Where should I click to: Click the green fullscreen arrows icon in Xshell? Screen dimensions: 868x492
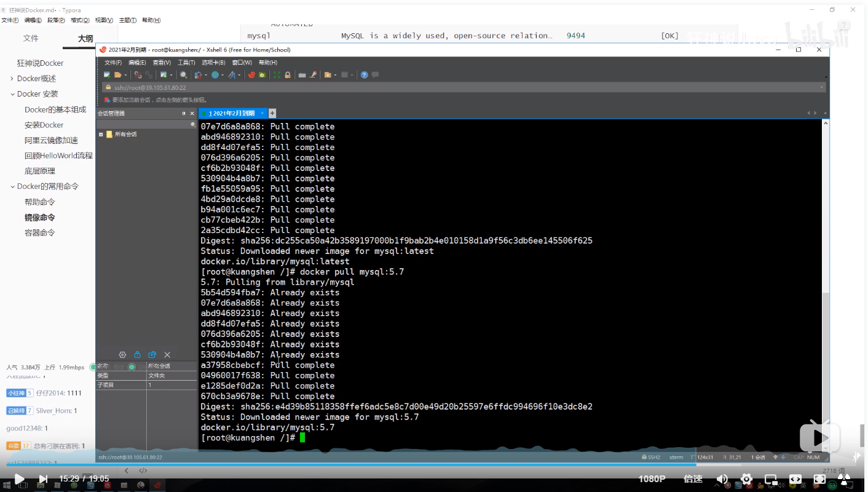click(277, 75)
